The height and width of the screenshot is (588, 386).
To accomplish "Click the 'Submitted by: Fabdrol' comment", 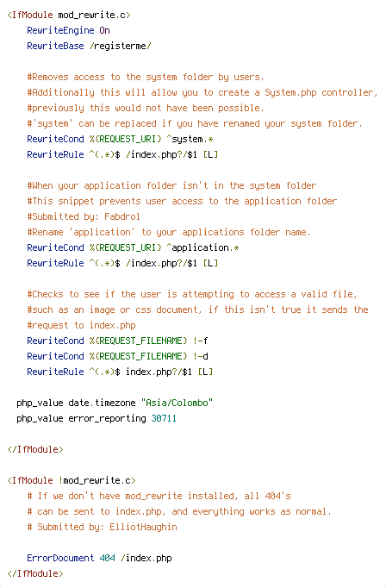I will click(x=84, y=216).
